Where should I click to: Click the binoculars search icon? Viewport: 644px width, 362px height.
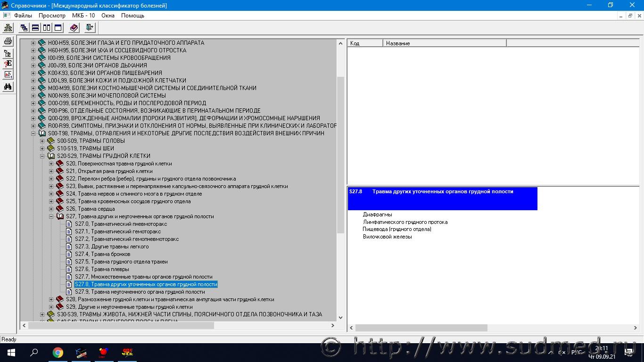[8, 87]
